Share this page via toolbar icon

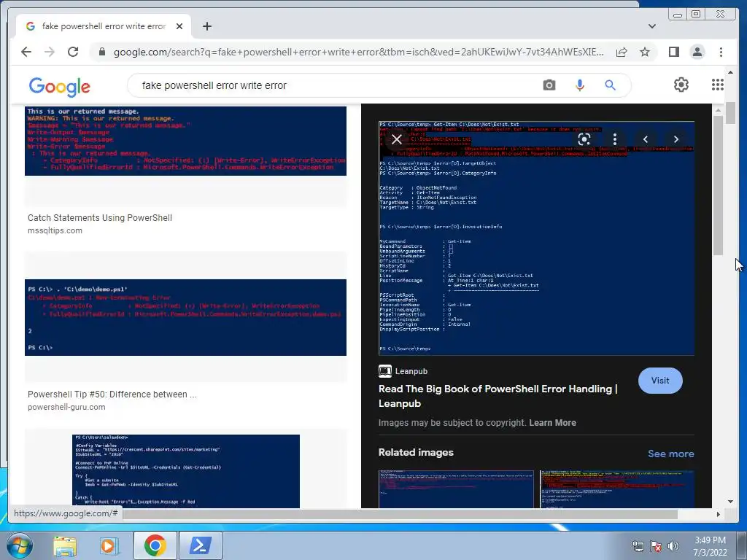click(x=622, y=52)
